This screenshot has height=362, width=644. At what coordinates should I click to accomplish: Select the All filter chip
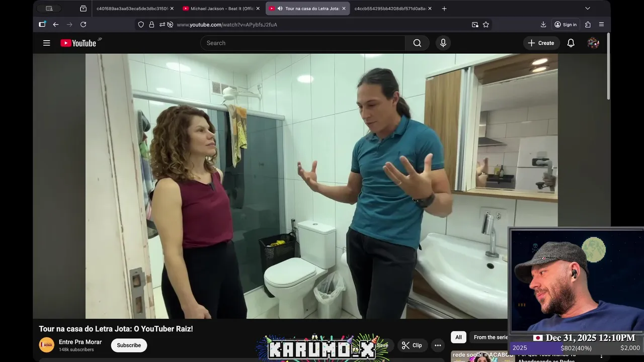[x=458, y=337]
